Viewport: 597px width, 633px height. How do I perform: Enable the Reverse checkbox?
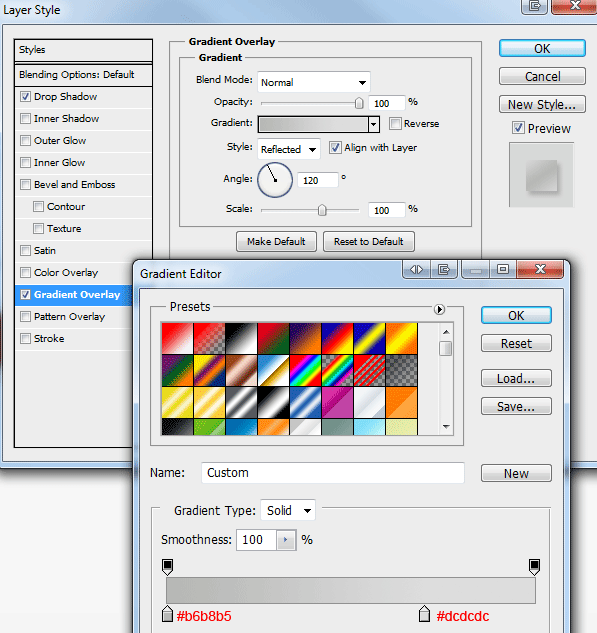click(395, 124)
